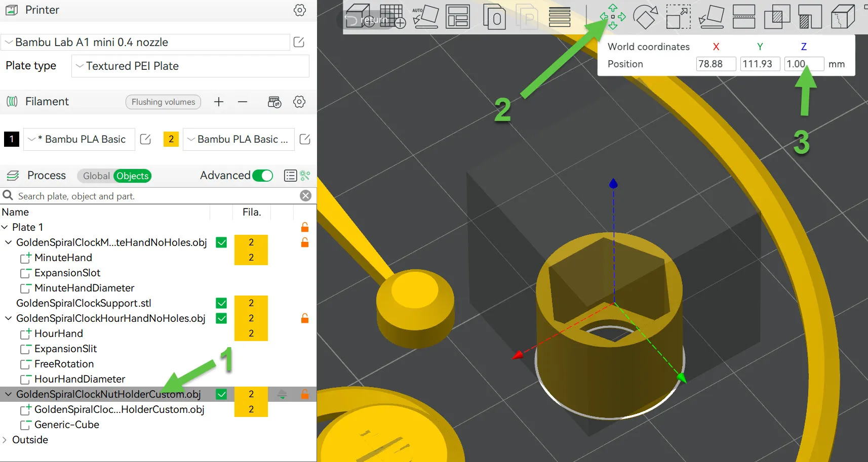
Task: Select the ExpansionSlit negative part
Action: [65, 349]
